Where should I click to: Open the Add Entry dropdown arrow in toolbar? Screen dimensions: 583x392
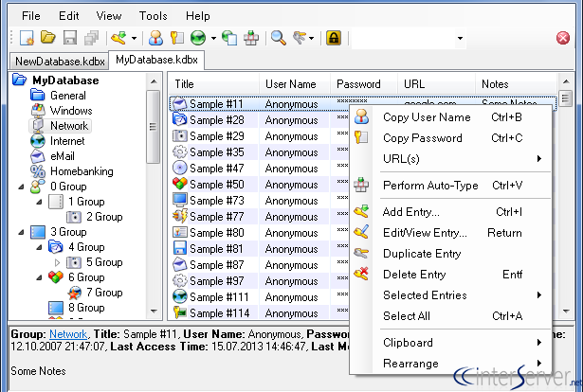134,38
